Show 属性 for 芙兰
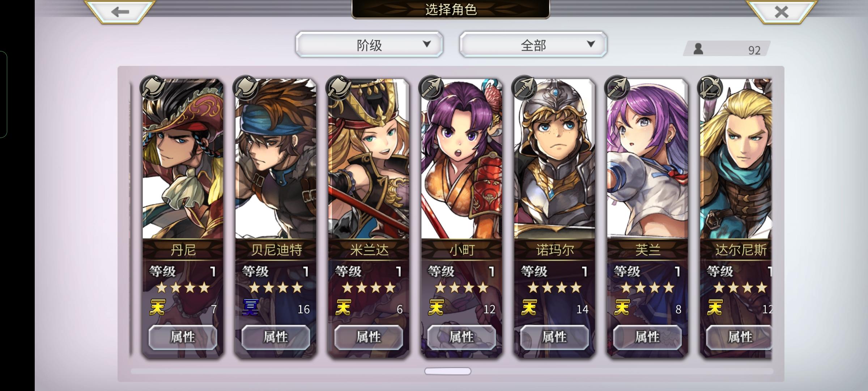The width and height of the screenshot is (868, 391). (647, 337)
